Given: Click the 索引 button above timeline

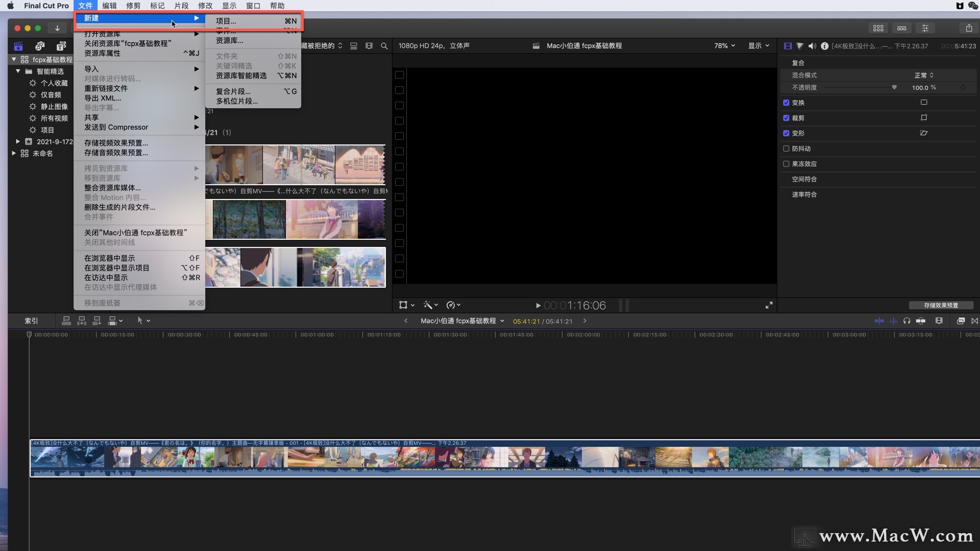Looking at the screenshot, I should click(31, 321).
